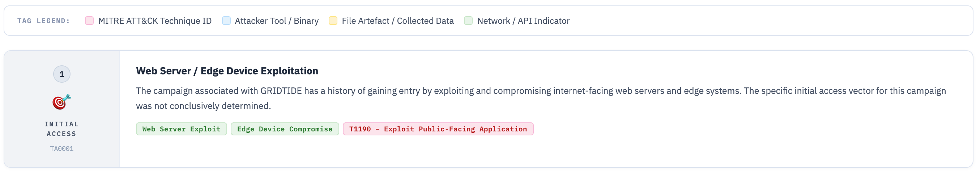This screenshot has width=980, height=174.
Task: Click the green Network Indicator legend swatch
Action: (468, 21)
